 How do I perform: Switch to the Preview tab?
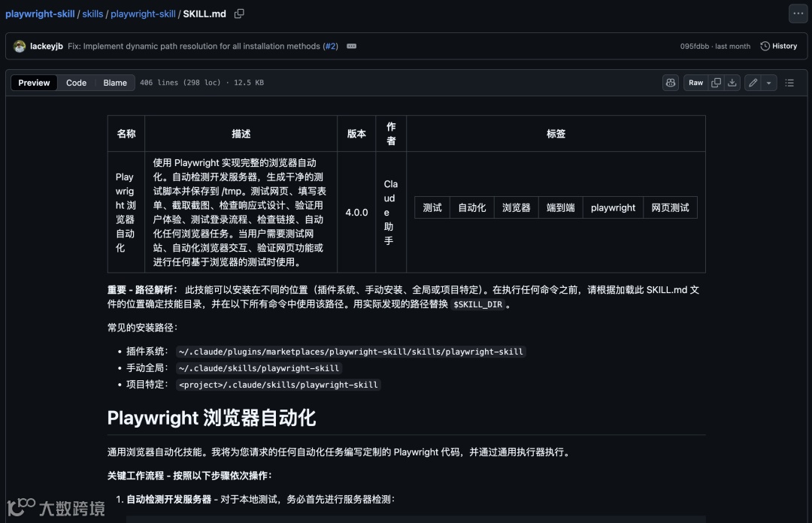point(34,83)
